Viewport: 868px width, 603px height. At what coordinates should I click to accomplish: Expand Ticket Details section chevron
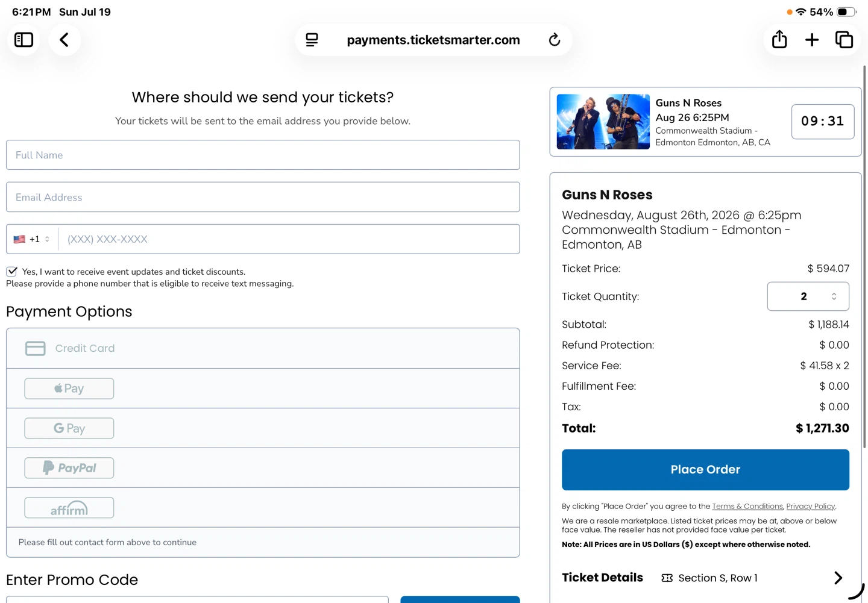pyautogui.click(x=838, y=578)
